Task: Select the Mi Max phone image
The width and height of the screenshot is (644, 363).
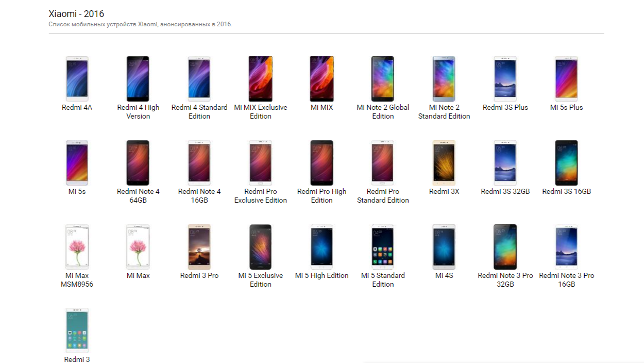Action: 138,247
